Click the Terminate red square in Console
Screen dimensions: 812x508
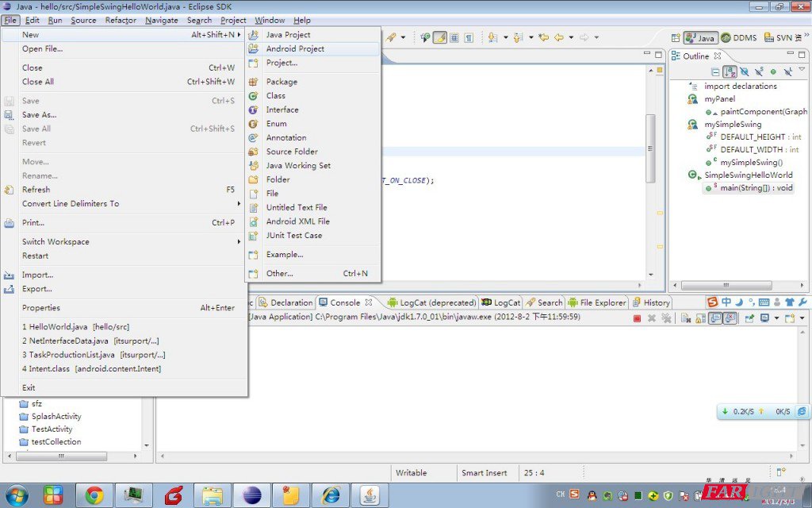coord(637,318)
